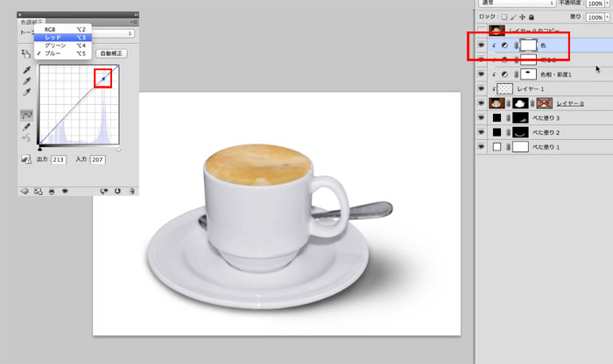Hide the べた塗り 3 layer
The image size is (613, 364).
pos(483,117)
